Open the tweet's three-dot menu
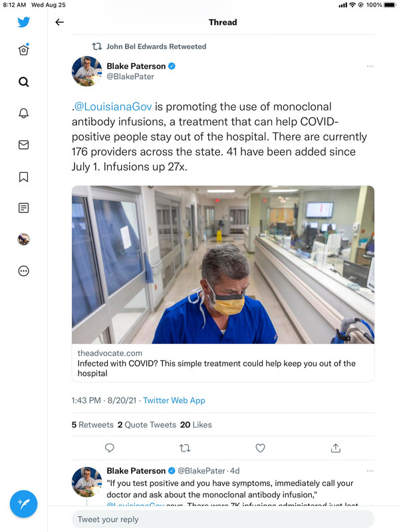 370,66
